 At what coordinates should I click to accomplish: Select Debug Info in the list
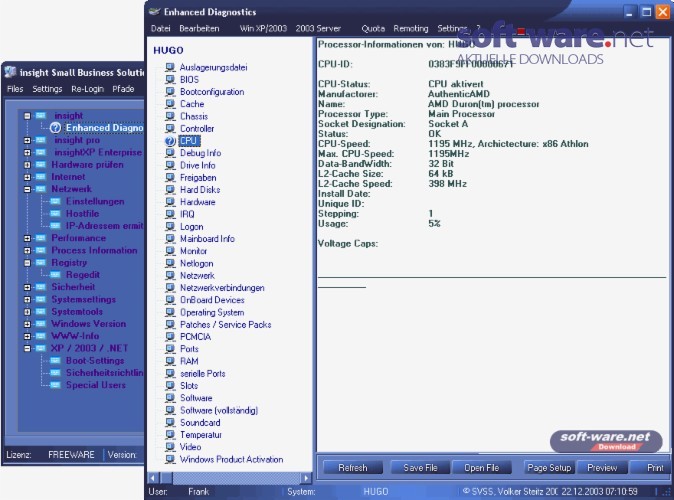200,153
